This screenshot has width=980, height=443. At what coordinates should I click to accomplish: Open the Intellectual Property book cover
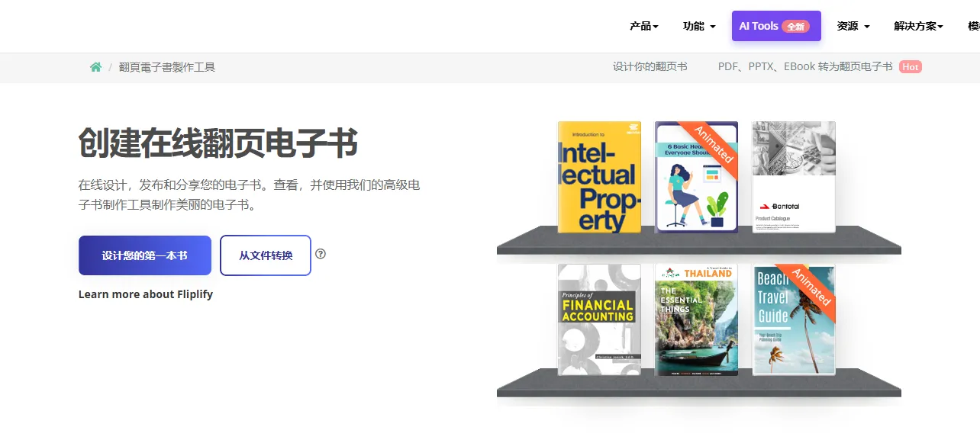pyautogui.click(x=599, y=177)
